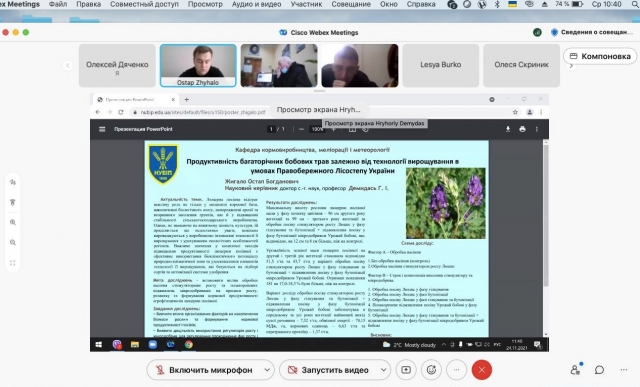Select Lesya Burko participant tile
Screen dimensions: 640x387
(x=440, y=66)
